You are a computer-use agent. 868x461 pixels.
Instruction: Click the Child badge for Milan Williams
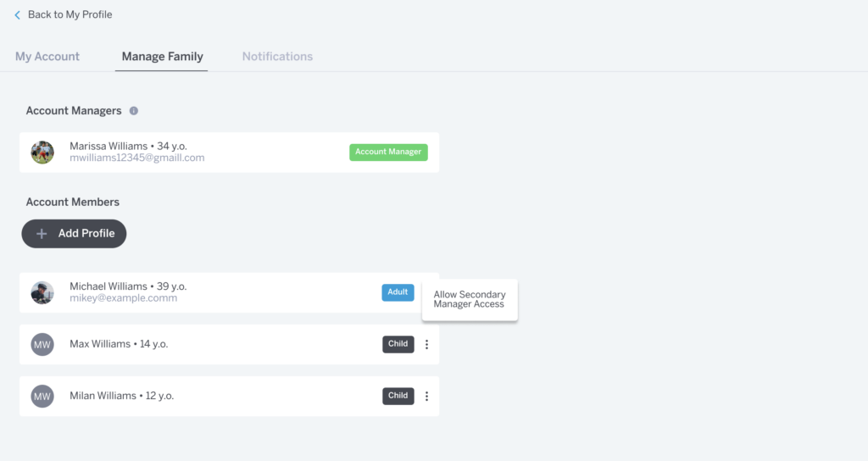click(x=398, y=396)
